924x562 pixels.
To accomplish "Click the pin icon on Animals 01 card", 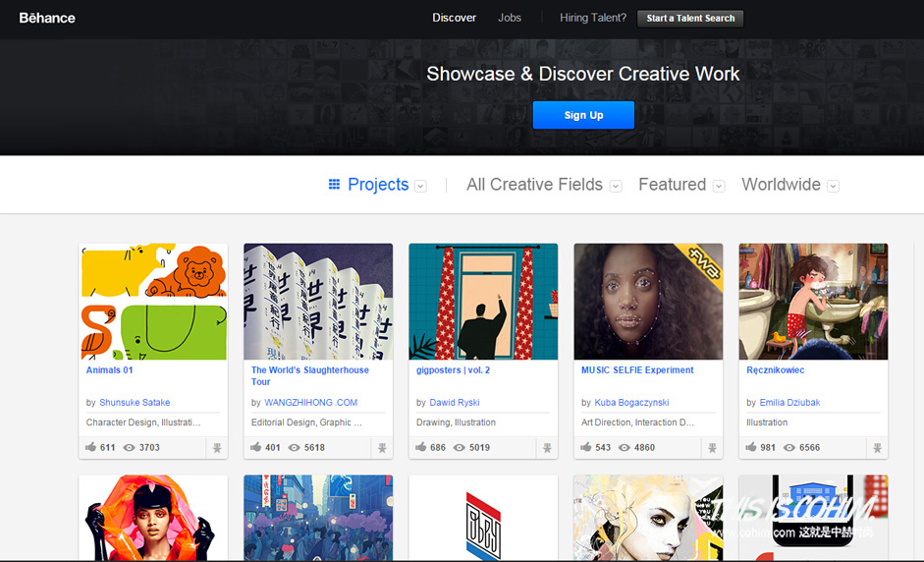I will pos(217,448).
